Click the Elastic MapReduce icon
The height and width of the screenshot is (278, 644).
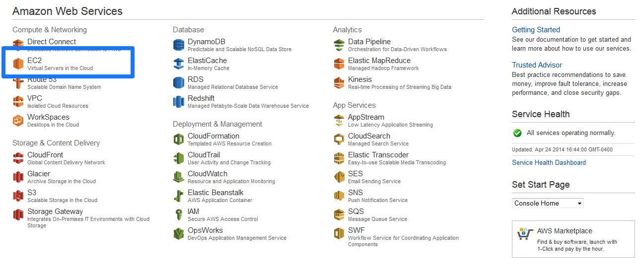[x=339, y=64]
